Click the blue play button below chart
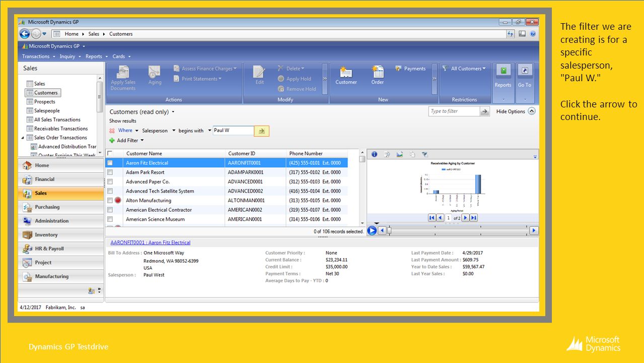This screenshot has width=644, height=363. (x=372, y=230)
